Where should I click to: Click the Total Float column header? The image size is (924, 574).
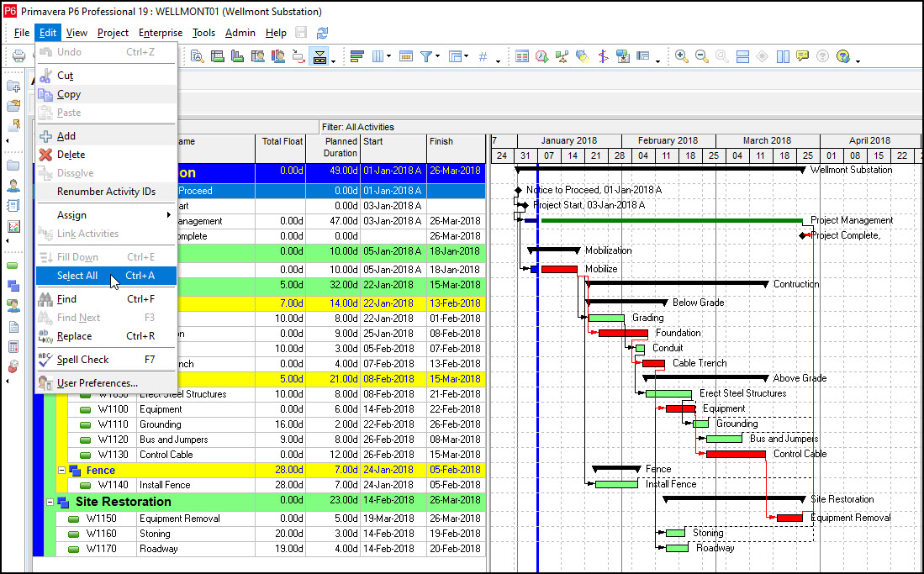[x=281, y=149]
